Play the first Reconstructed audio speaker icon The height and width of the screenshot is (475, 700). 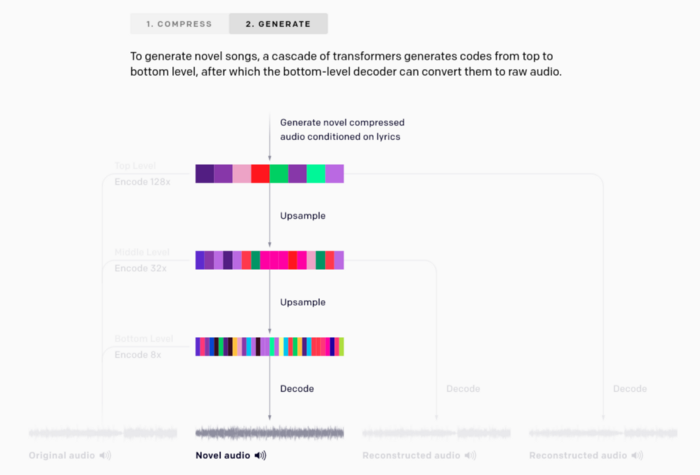click(x=471, y=455)
